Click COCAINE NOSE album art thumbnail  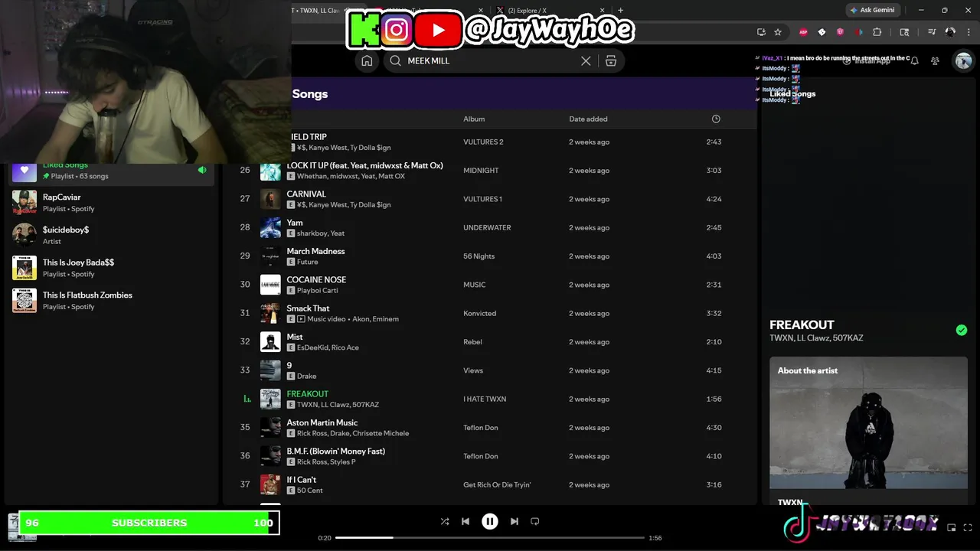pyautogui.click(x=270, y=285)
